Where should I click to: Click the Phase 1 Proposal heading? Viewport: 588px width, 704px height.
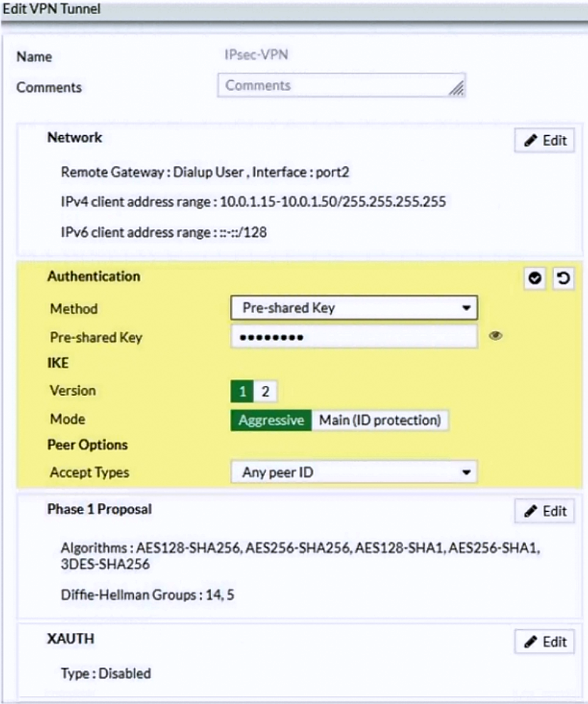99,509
